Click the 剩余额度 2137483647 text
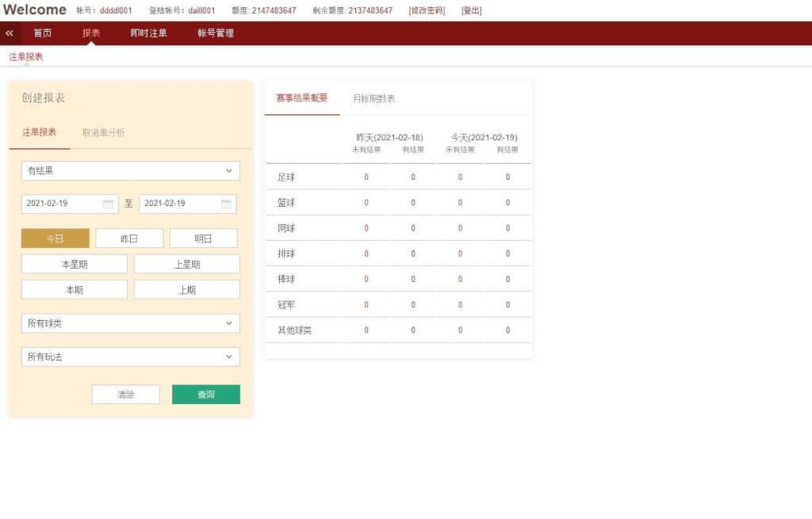This screenshot has width=812, height=519. (353, 10)
